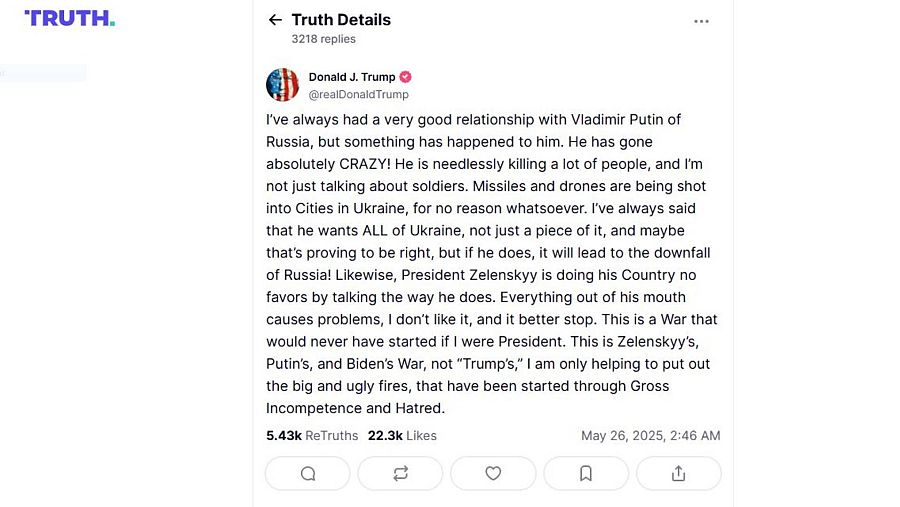Click the @realDonaldTrump handle
Image resolution: width=900 pixels, height=507 pixels.
click(x=358, y=94)
